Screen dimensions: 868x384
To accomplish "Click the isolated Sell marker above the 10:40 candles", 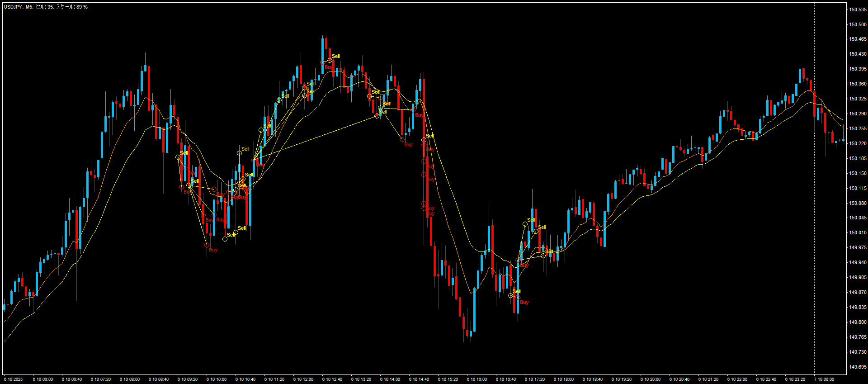I will [x=245, y=149].
